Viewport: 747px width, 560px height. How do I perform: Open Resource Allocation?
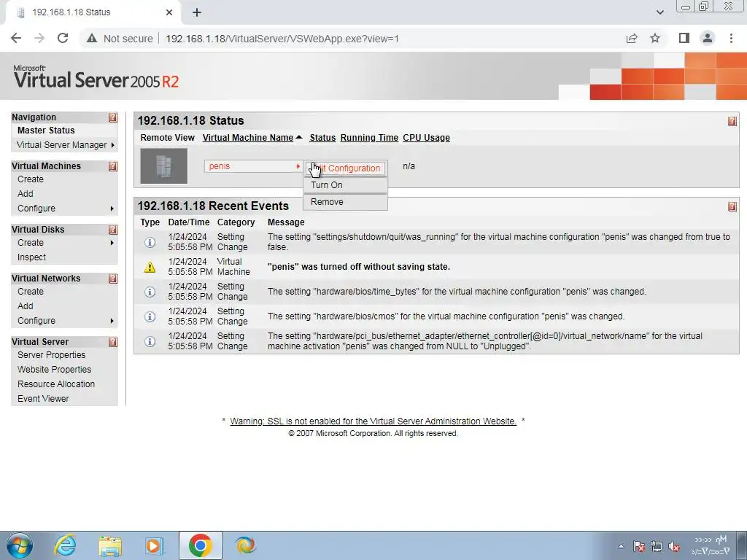click(56, 384)
